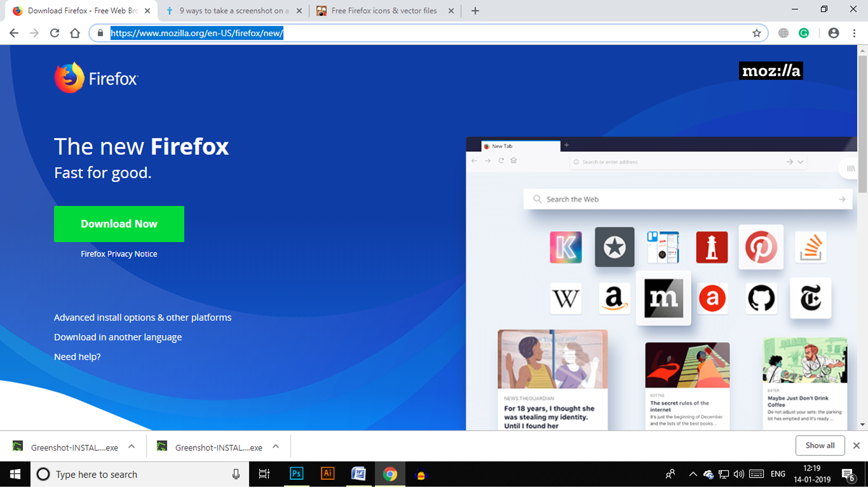
Task: Open the browser home page
Action: point(75,33)
